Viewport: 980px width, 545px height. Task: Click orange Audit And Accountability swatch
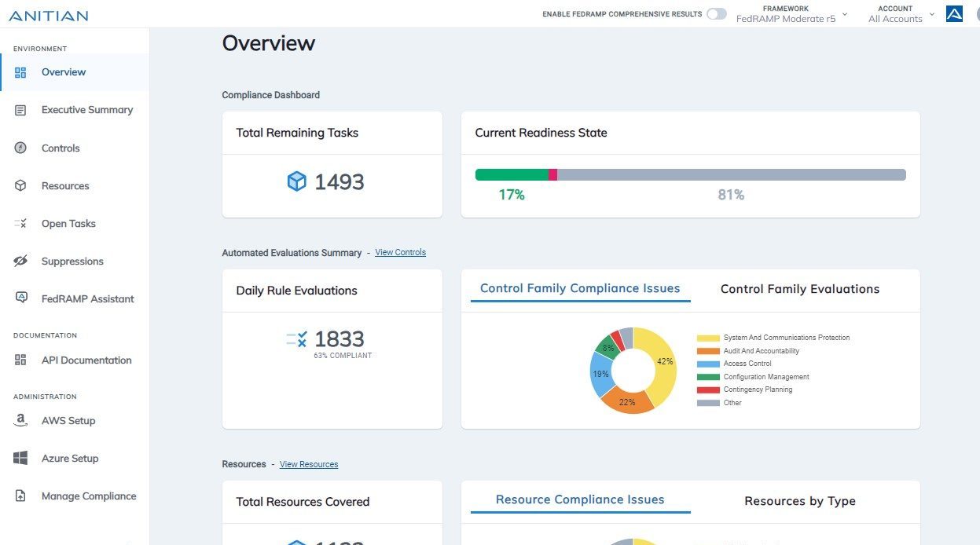pos(708,352)
